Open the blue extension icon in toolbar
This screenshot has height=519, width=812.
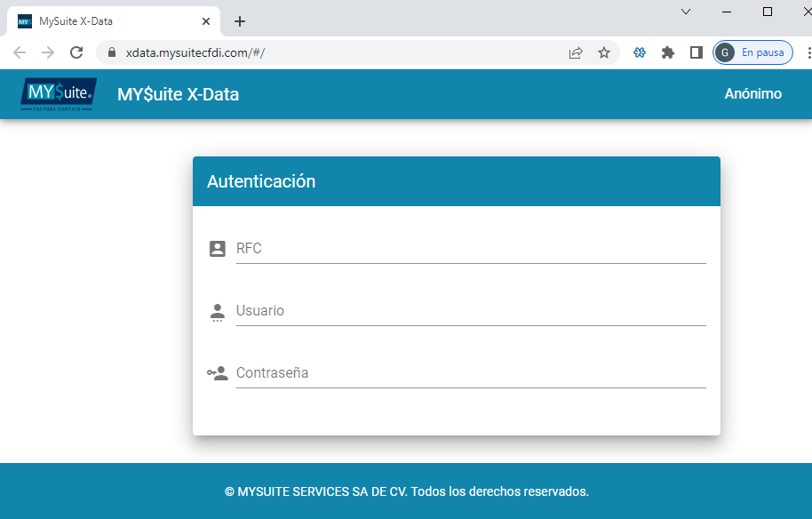640,52
